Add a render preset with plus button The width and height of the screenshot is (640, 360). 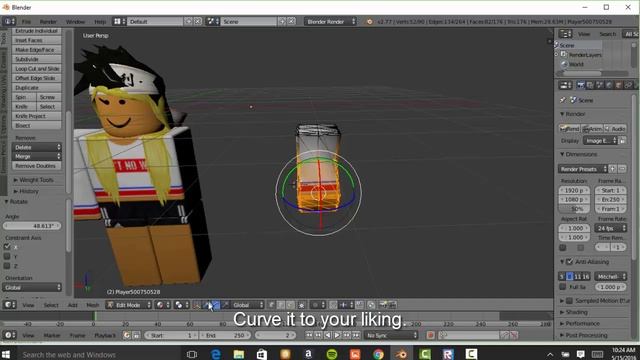tap(613, 169)
